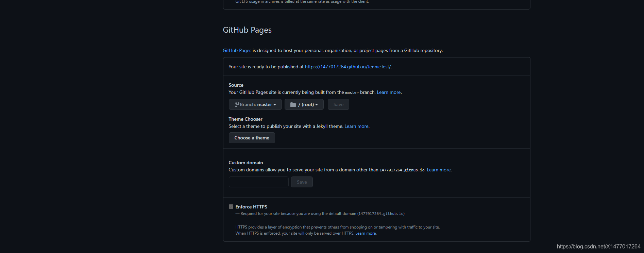Click 'Required for your site' default domain note
Image resolution: width=644 pixels, height=253 pixels.
pyautogui.click(x=320, y=214)
